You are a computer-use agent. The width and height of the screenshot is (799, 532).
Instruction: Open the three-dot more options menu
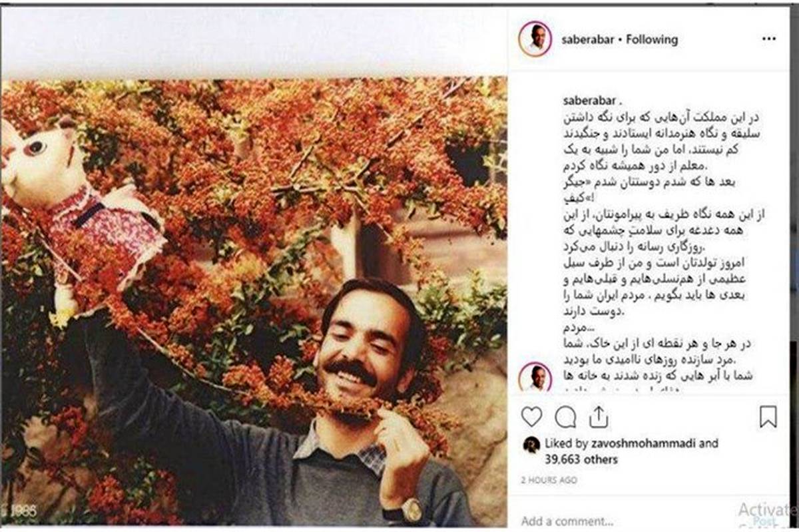[x=768, y=39]
